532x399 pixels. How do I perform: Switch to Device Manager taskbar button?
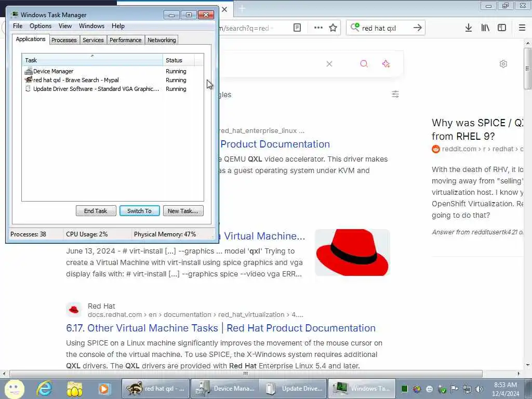(224, 389)
